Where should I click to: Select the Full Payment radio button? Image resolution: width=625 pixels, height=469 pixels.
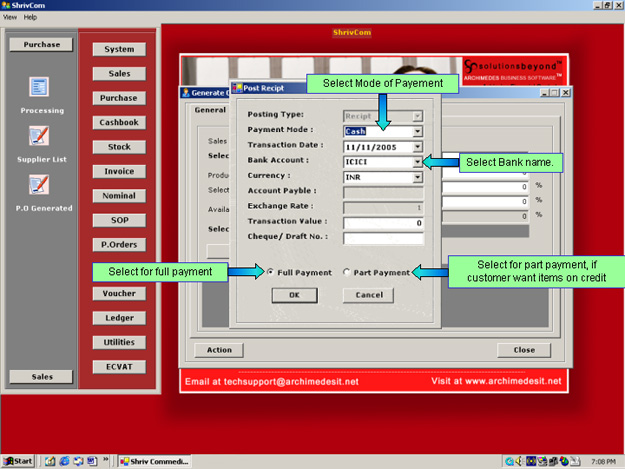[x=270, y=272]
